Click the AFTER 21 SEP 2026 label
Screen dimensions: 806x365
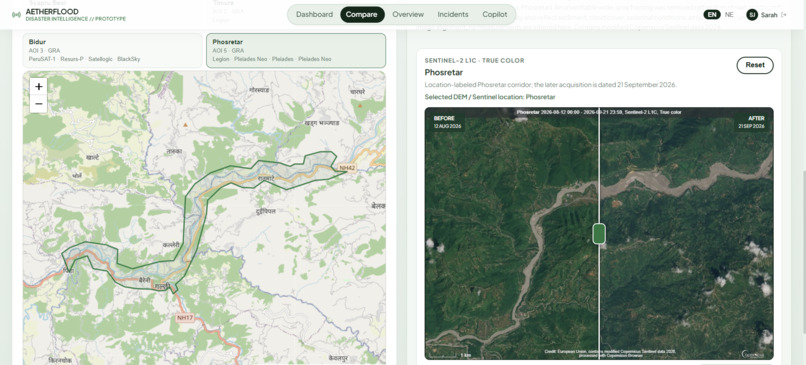pyautogui.click(x=752, y=122)
